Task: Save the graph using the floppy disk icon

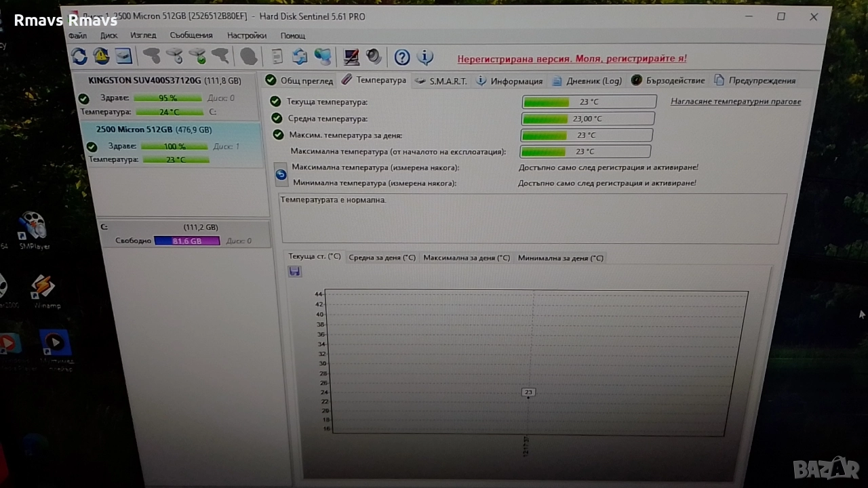Action: [x=295, y=271]
